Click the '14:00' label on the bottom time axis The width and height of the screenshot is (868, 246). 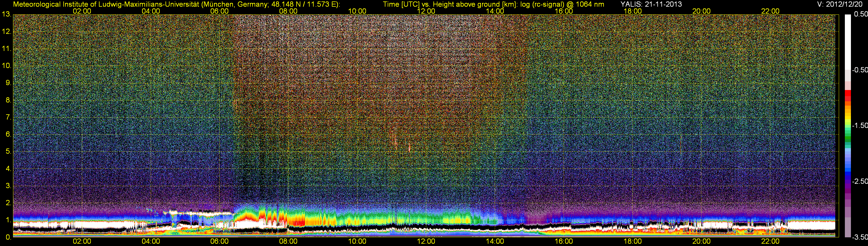point(495,242)
